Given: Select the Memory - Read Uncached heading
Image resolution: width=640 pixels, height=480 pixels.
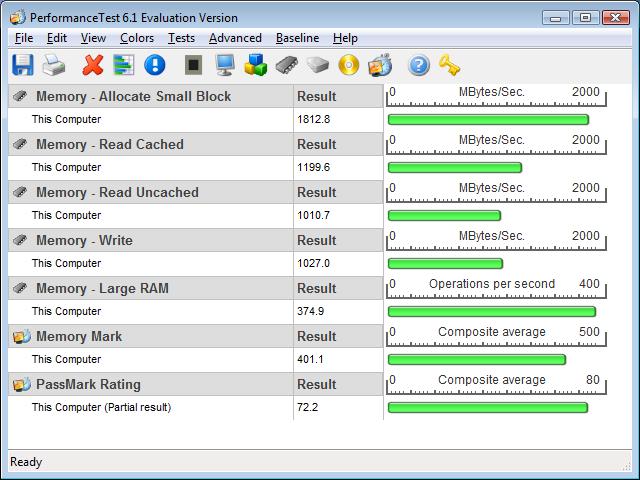Looking at the screenshot, I should click(117, 192).
